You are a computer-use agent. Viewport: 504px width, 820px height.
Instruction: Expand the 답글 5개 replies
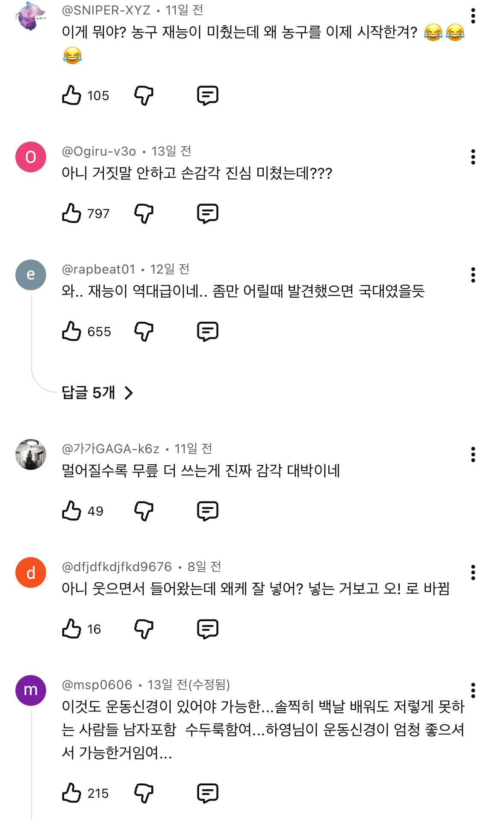tap(97, 392)
